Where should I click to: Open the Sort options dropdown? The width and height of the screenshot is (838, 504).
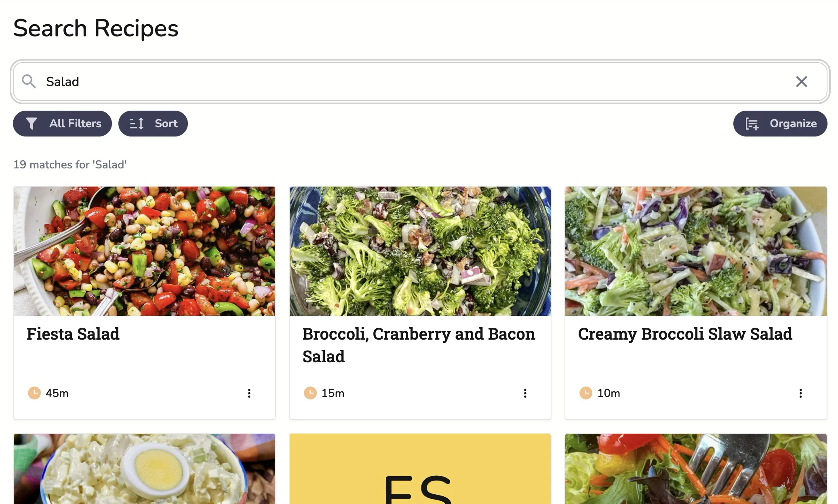tap(153, 124)
